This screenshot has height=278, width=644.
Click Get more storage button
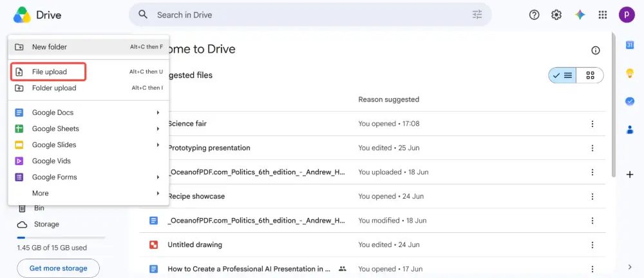[x=59, y=268]
